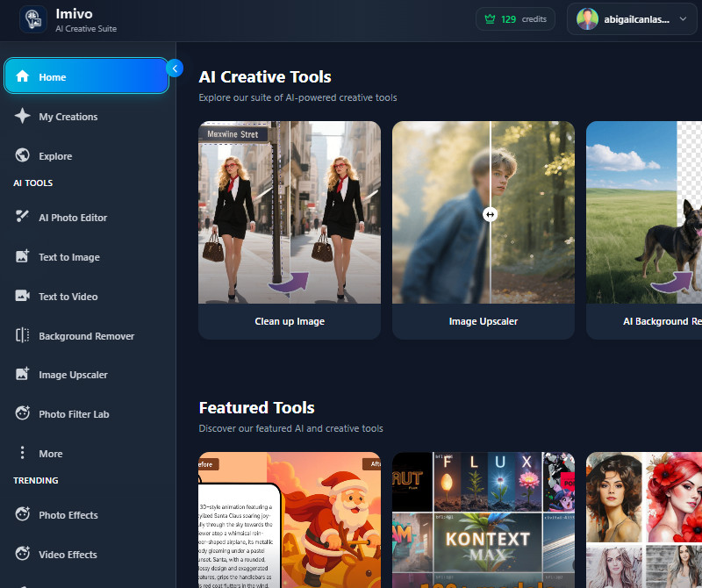
Task: Open the Home menu item
Action: coord(86,76)
